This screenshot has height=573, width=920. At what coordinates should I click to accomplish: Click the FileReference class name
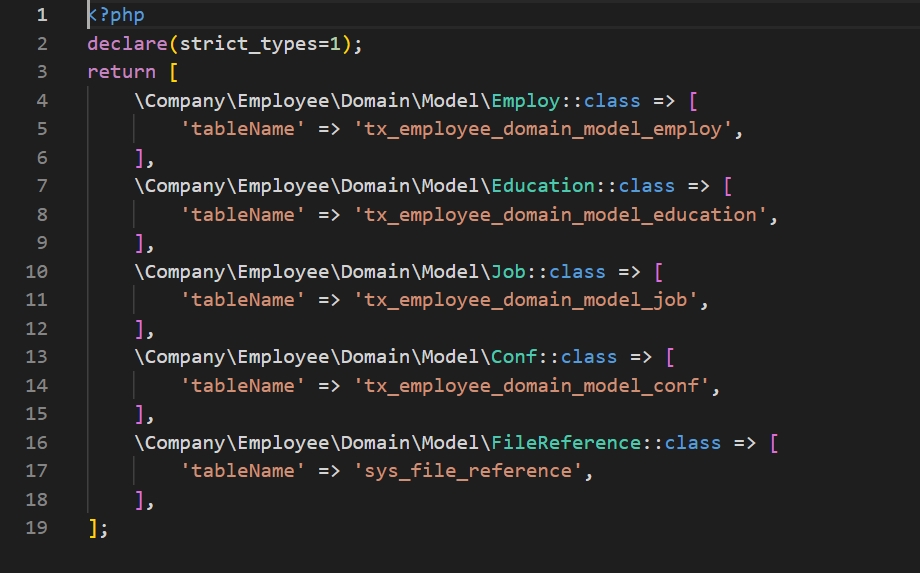(566, 442)
